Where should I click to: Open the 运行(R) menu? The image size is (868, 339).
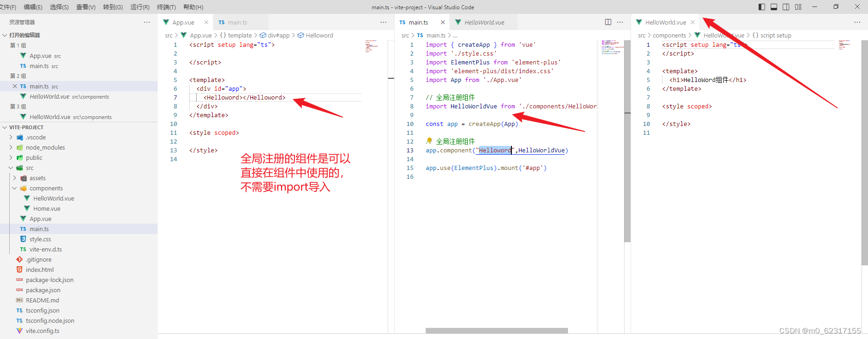[x=140, y=7]
